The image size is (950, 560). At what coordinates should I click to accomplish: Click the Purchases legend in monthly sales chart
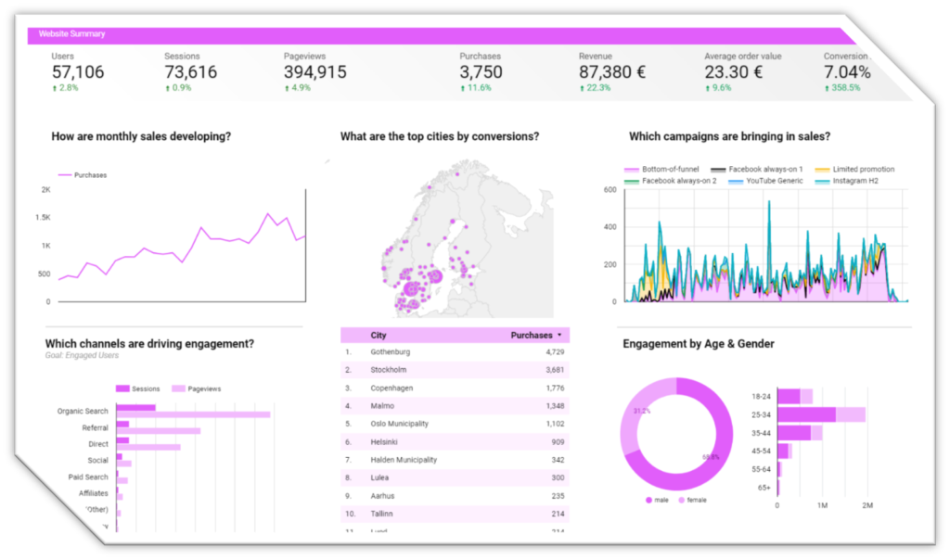83,175
